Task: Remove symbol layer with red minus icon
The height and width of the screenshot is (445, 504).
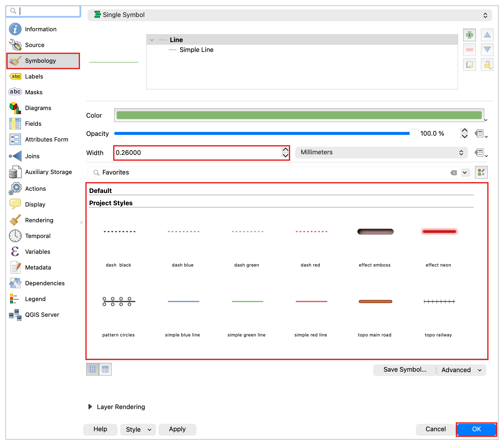Action: click(469, 49)
